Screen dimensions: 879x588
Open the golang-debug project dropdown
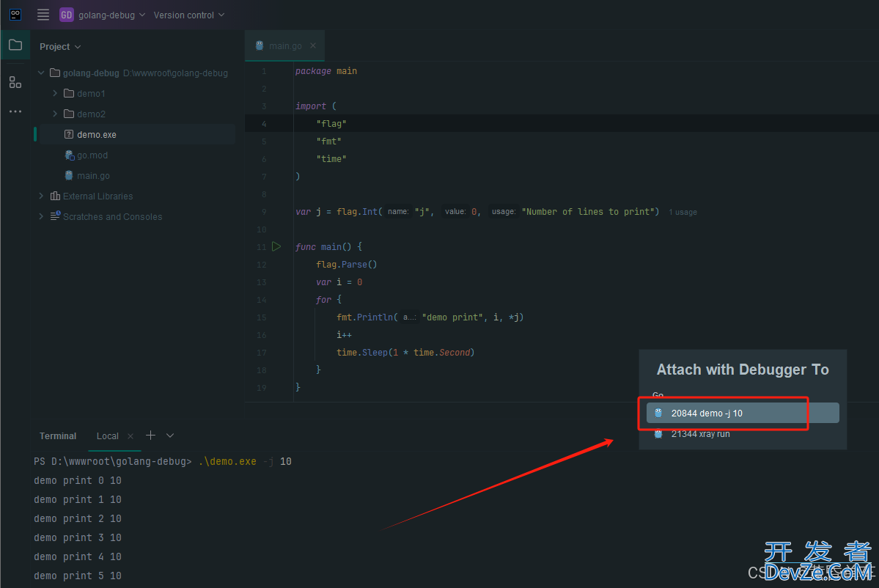[x=103, y=15]
